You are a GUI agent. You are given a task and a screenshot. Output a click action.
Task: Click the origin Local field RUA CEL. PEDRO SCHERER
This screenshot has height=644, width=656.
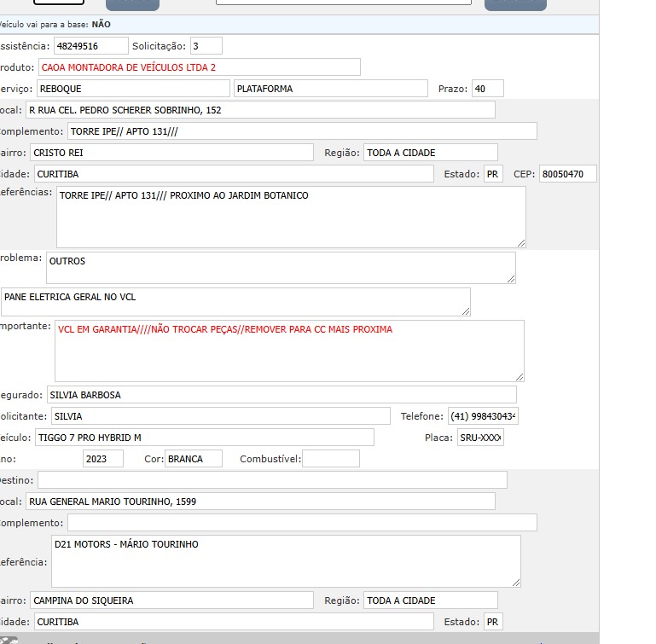click(x=260, y=110)
